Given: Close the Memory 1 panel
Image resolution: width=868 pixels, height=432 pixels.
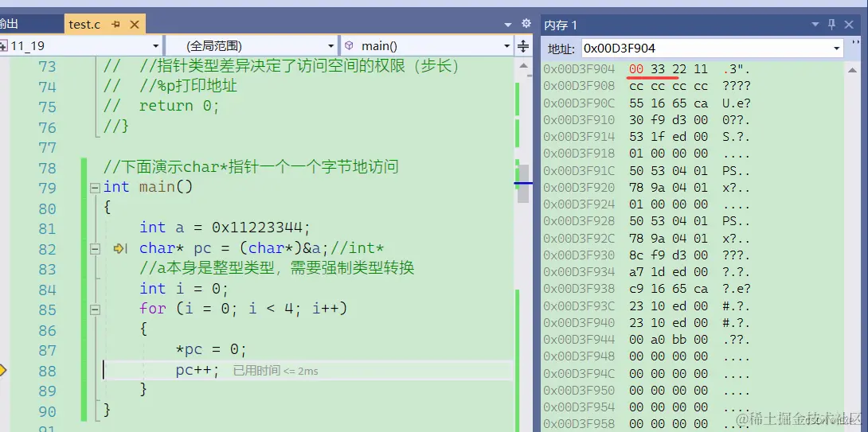Looking at the screenshot, I should (x=849, y=25).
